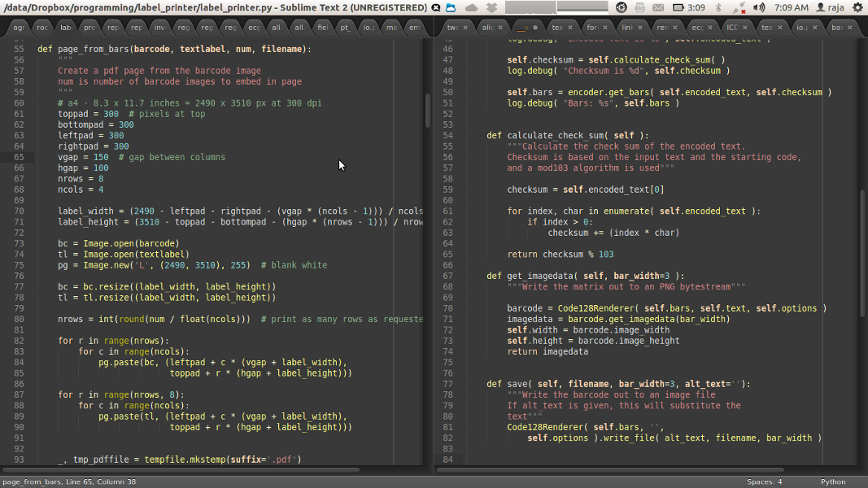Open the Python syntax selector in status bar
The width and height of the screenshot is (868, 488).
(x=833, y=481)
